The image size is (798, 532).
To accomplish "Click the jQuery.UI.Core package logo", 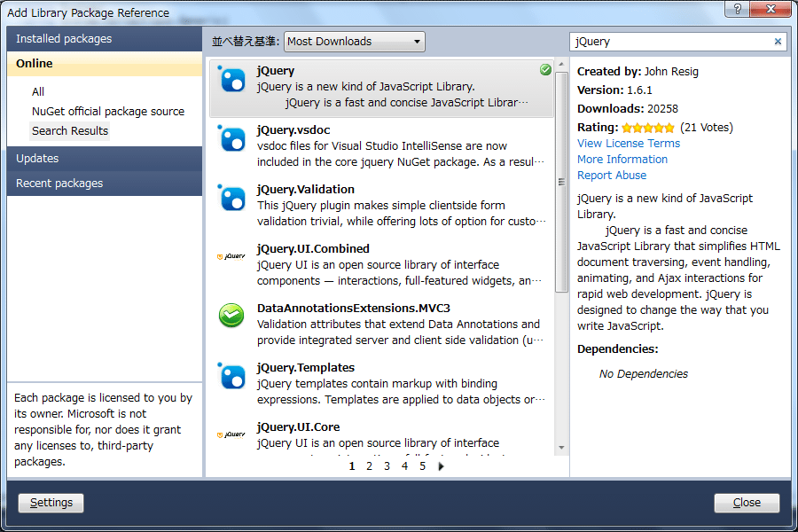I will coord(231,434).
